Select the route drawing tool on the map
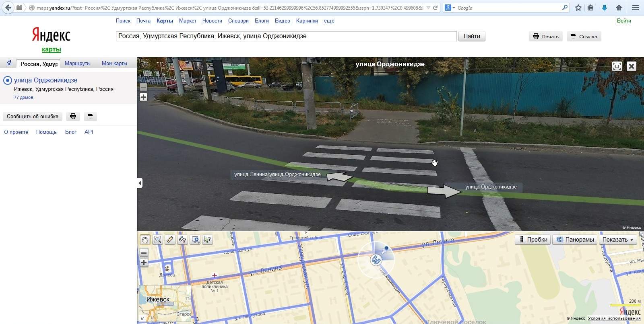This screenshot has height=324, width=644. tap(182, 240)
